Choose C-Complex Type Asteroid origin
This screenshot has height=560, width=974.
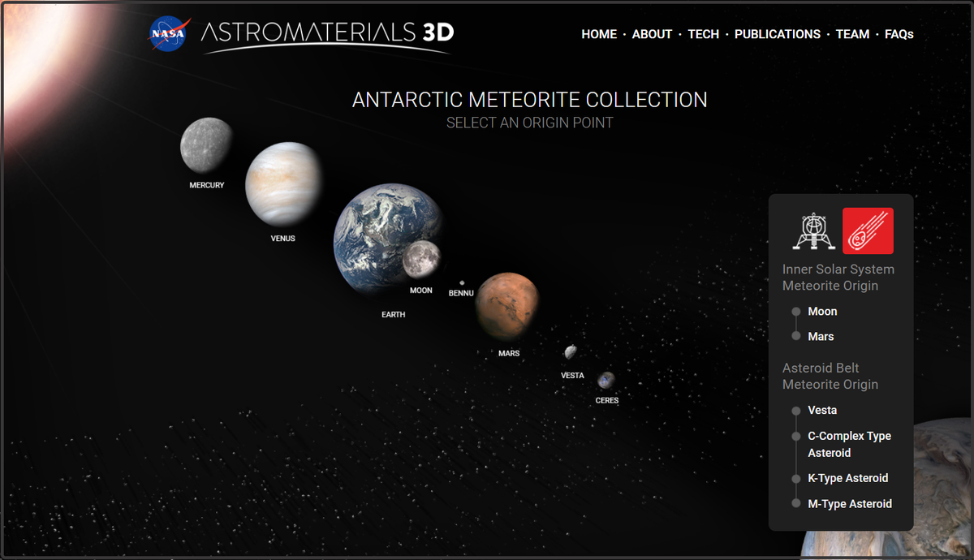point(849,444)
